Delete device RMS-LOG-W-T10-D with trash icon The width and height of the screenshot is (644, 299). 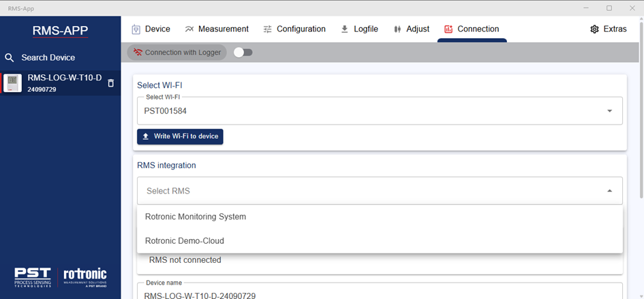[x=110, y=83]
